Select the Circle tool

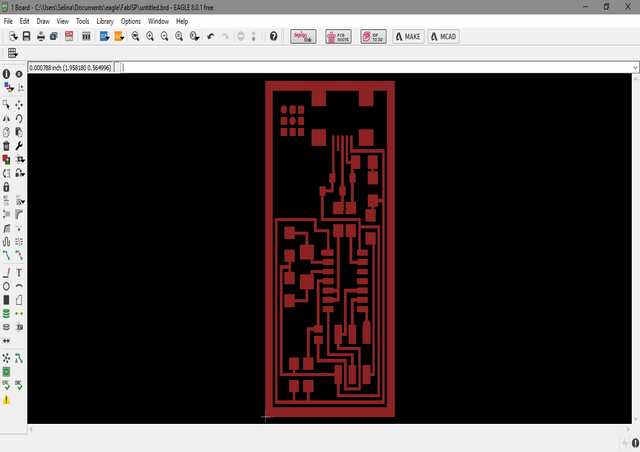(6, 286)
